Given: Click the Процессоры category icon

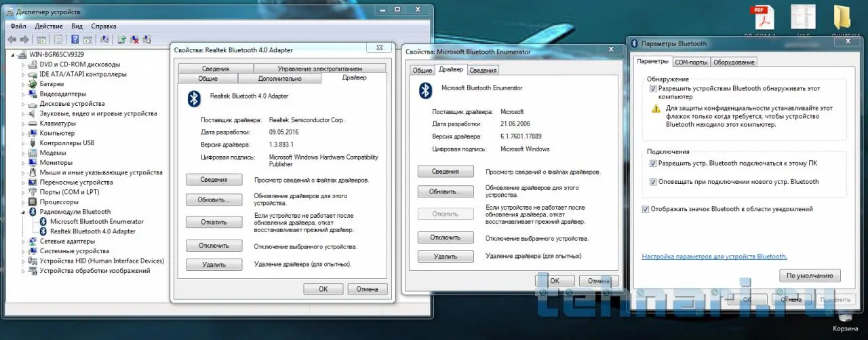Looking at the screenshot, I should coord(34,202).
